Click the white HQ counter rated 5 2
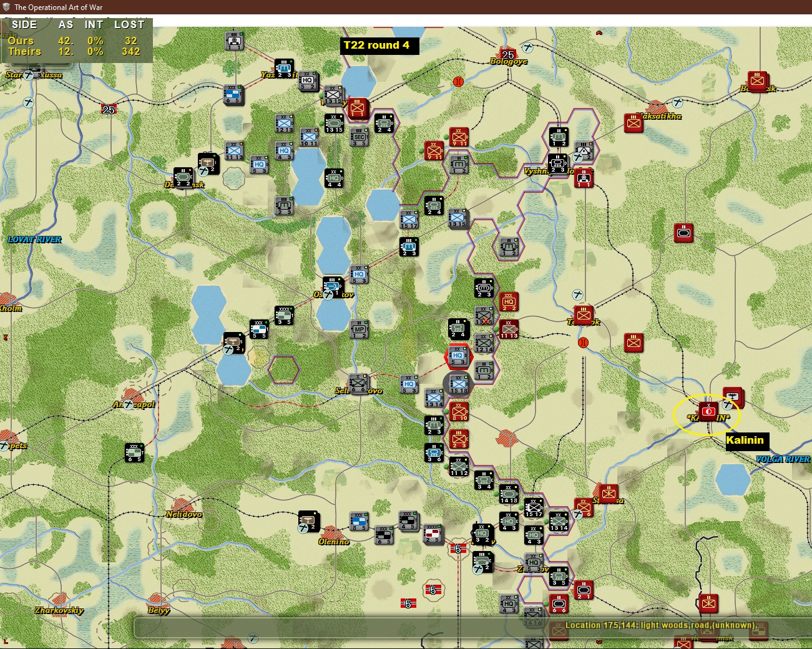Image resolution: width=812 pixels, height=649 pixels. (308, 82)
